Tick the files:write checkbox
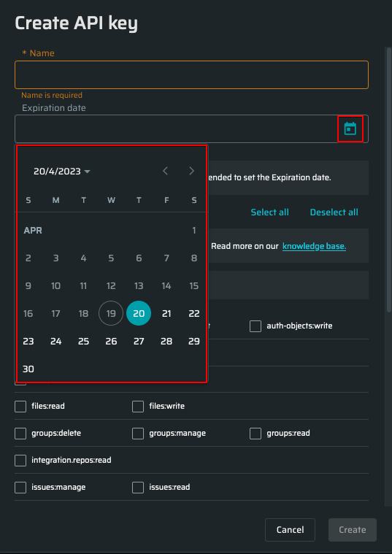The width and height of the screenshot is (392, 554). coord(138,407)
